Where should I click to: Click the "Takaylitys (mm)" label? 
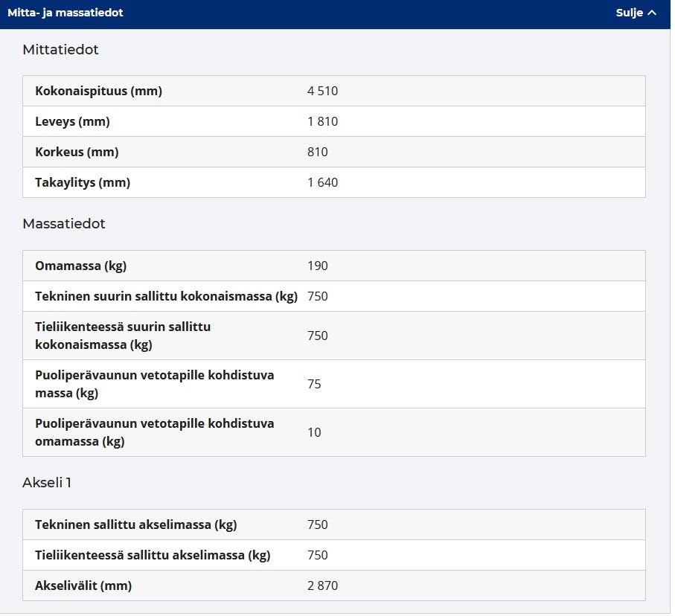(x=83, y=183)
